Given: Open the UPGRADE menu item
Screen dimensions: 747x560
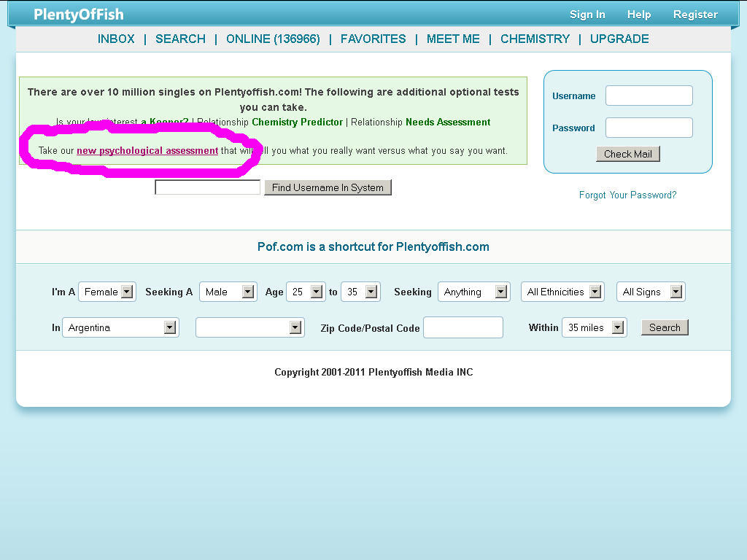Looking at the screenshot, I should [619, 39].
